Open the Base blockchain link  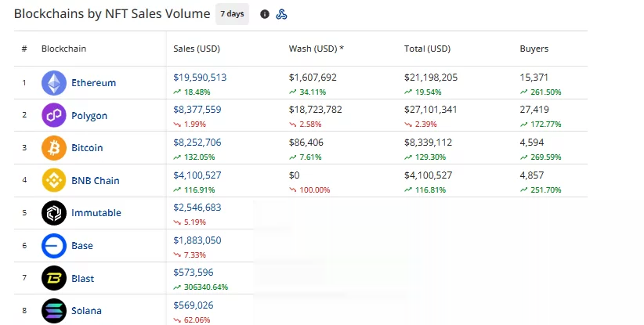pyautogui.click(x=82, y=245)
